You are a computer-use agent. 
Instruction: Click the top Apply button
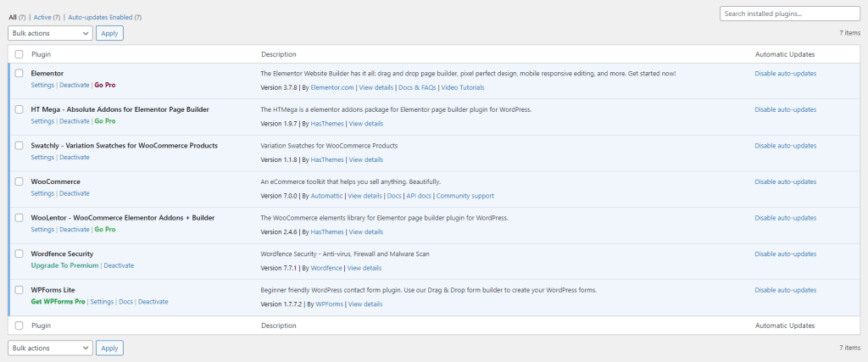coord(109,33)
